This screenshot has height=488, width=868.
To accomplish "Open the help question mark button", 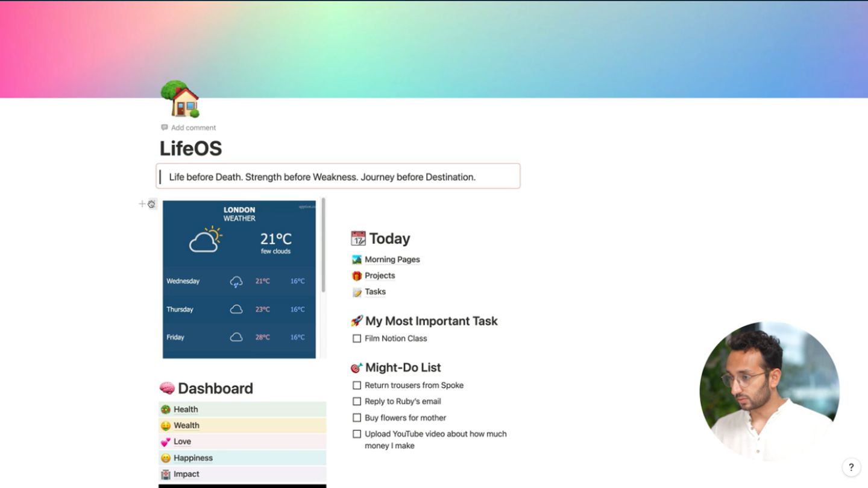I will (x=851, y=467).
